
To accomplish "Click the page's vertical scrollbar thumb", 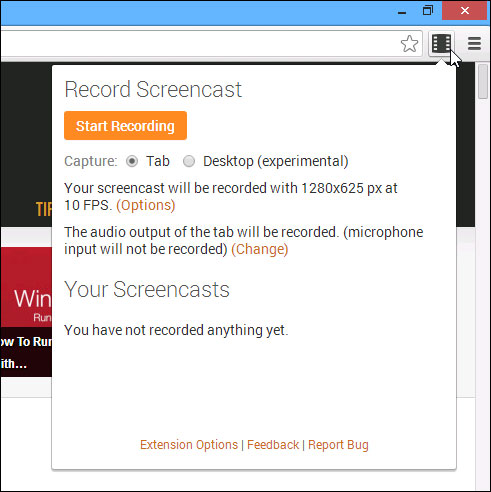I will coord(483,82).
